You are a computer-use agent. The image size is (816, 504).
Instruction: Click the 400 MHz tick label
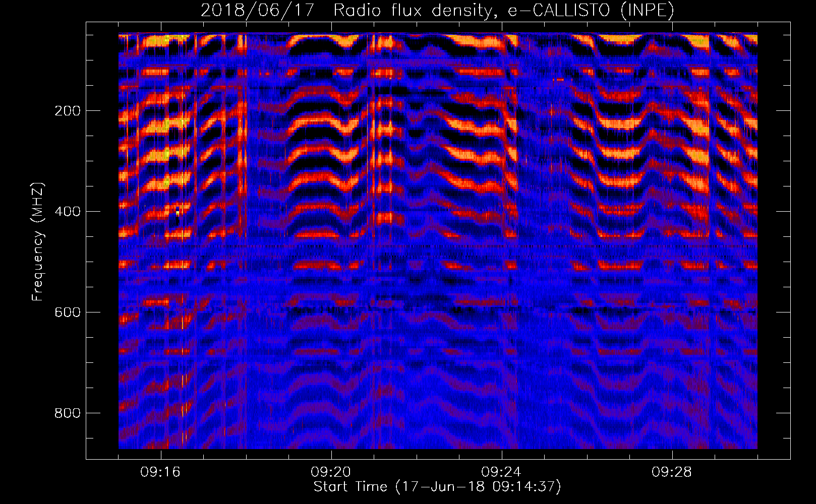click(67, 212)
